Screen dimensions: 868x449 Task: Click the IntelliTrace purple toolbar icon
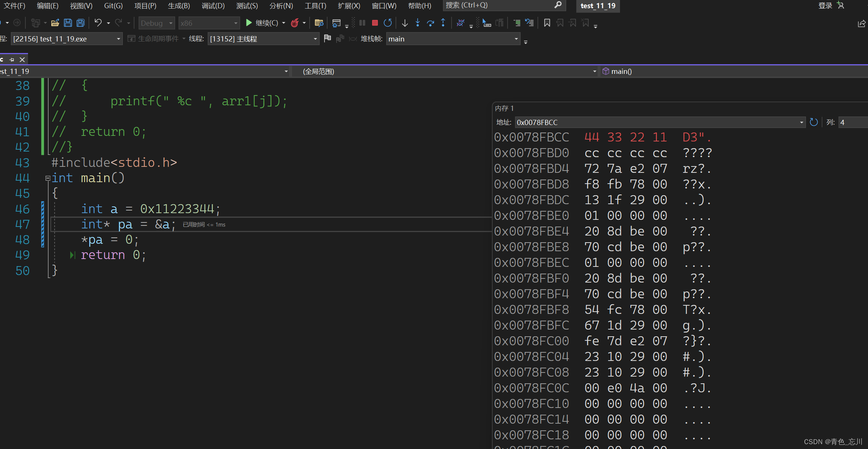pyautogui.click(x=460, y=23)
